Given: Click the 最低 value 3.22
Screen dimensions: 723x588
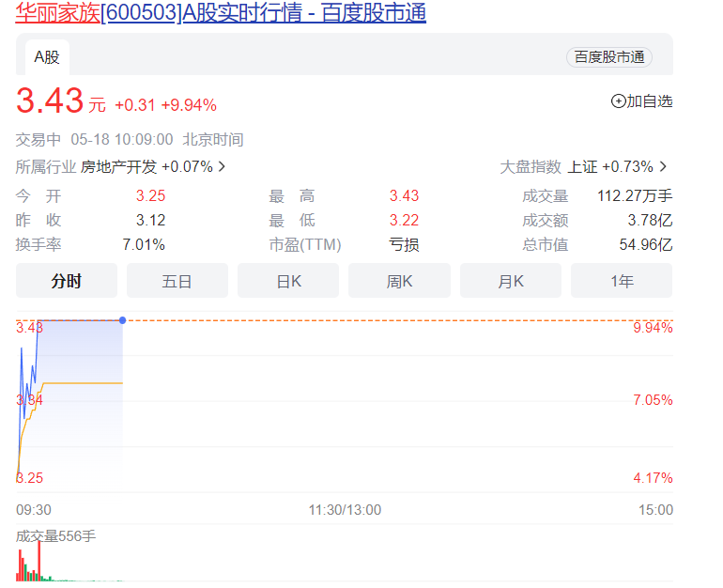Looking at the screenshot, I should click(404, 220).
